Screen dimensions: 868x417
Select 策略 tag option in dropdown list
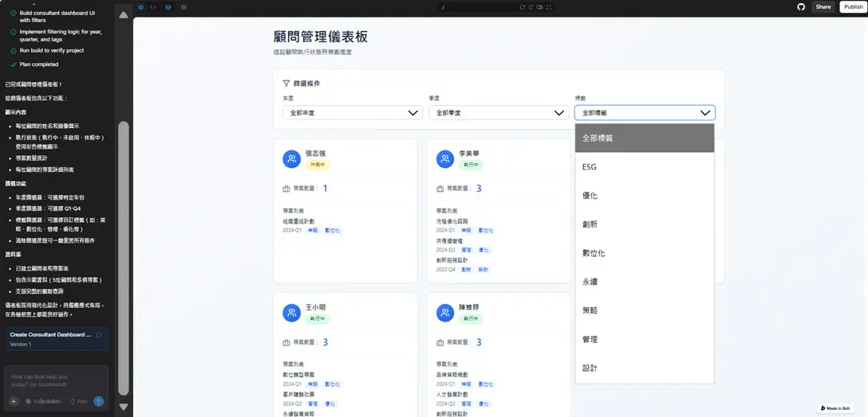pos(645,310)
